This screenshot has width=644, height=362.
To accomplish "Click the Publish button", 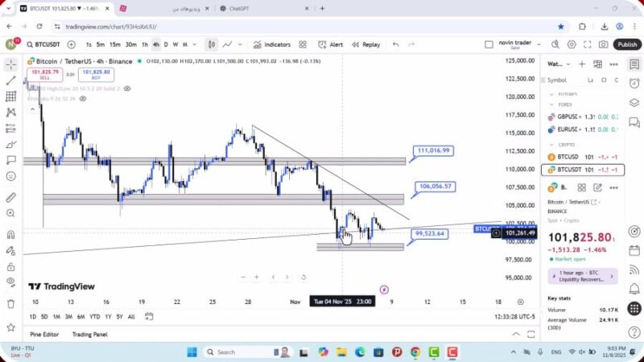I will click(626, 44).
